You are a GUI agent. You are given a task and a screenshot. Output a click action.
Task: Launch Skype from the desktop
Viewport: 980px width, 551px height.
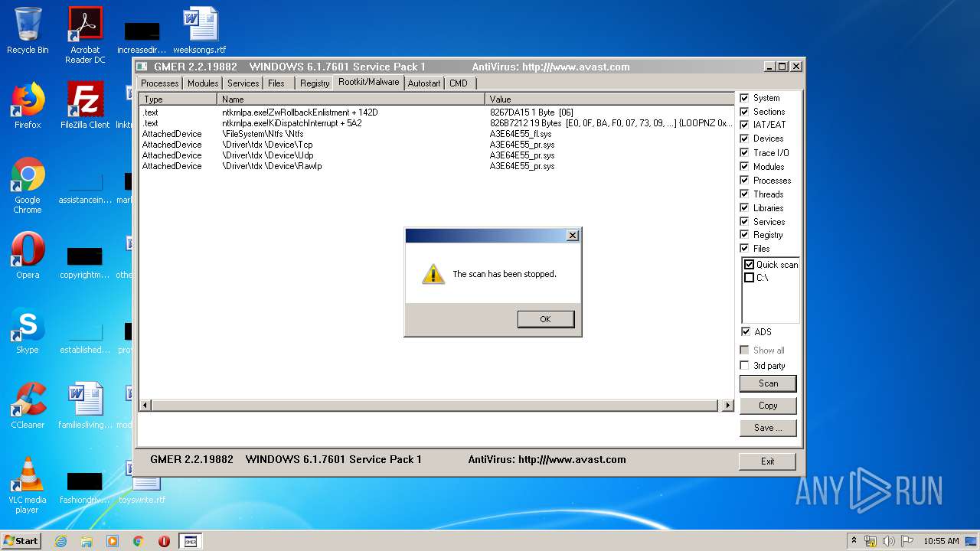(x=28, y=331)
